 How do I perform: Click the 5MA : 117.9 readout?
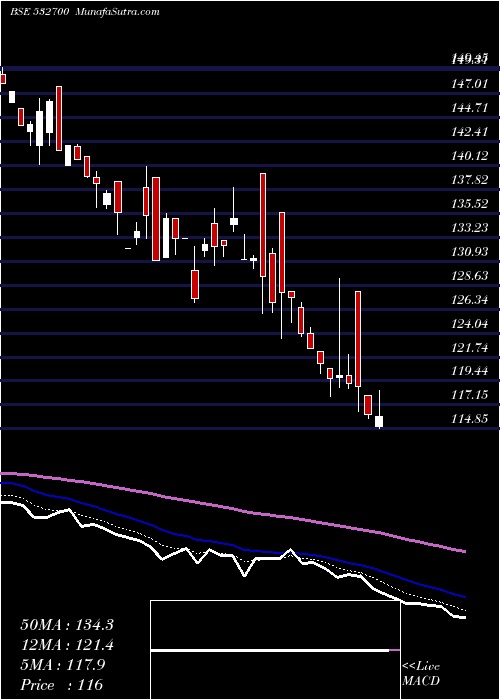coord(63,665)
